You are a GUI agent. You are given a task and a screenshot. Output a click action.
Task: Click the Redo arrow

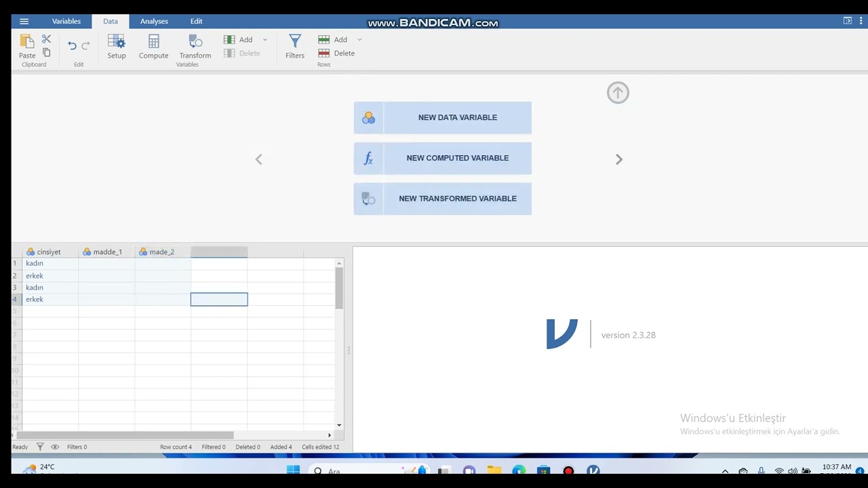tap(85, 45)
